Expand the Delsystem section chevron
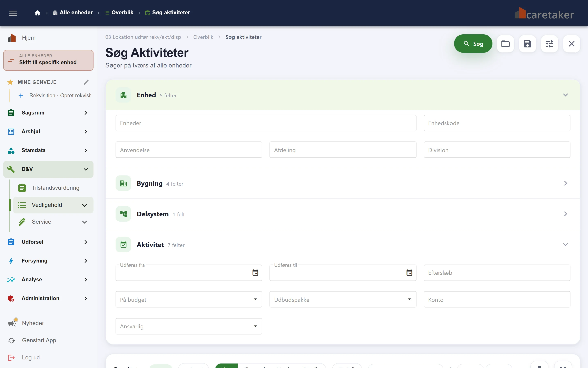This screenshot has height=368, width=588. [565, 214]
